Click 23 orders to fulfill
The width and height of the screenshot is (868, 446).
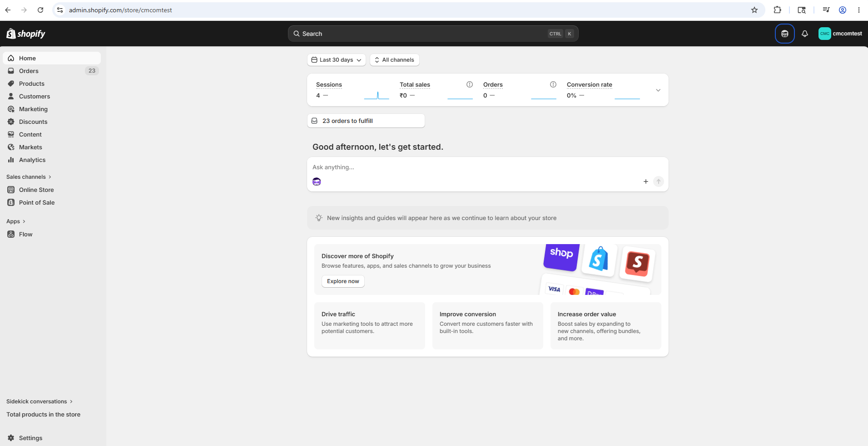click(x=366, y=121)
